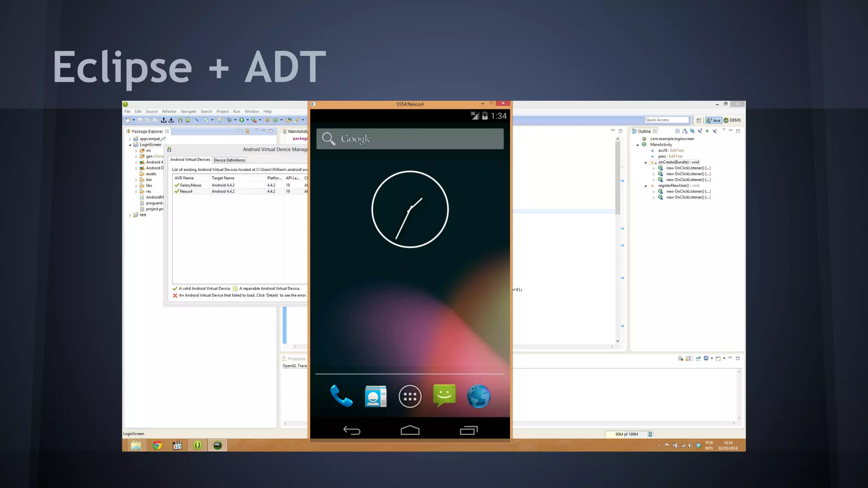Open the emulator app drawer

[x=410, y=396]
